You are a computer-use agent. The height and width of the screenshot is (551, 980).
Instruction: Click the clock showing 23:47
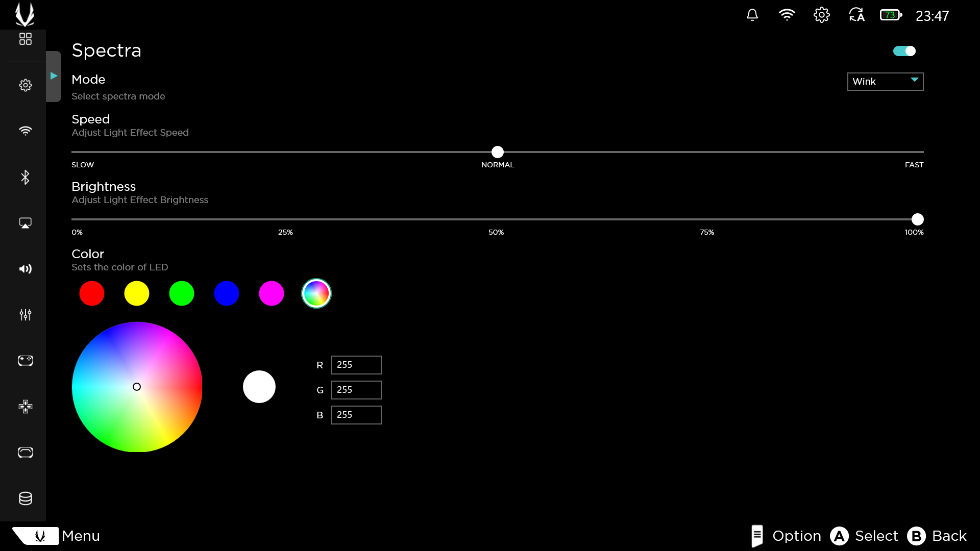coord(932,16)
